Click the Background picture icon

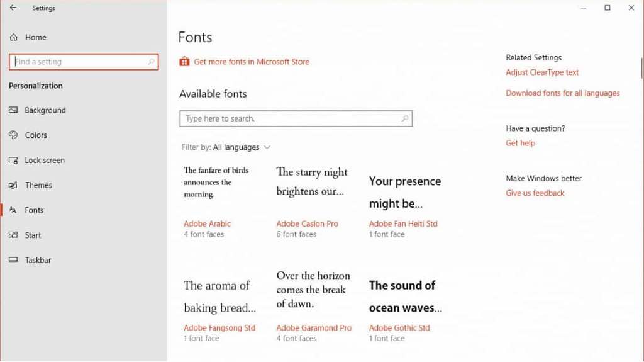(x=13, y=110)
